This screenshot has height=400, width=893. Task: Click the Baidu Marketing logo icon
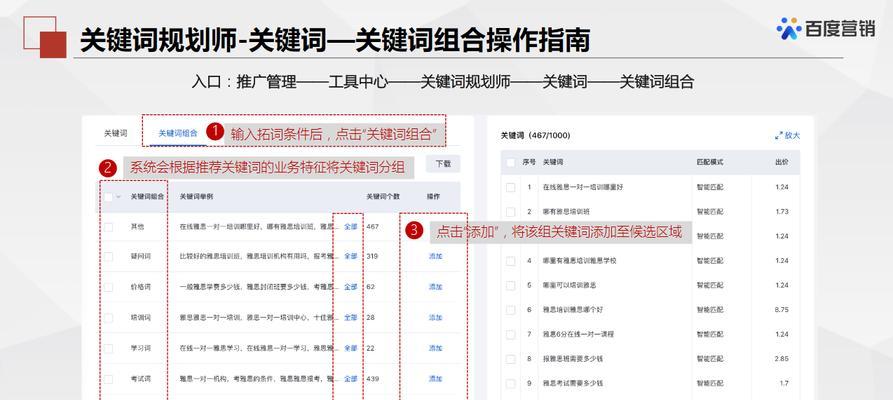[x=789, y=28]
